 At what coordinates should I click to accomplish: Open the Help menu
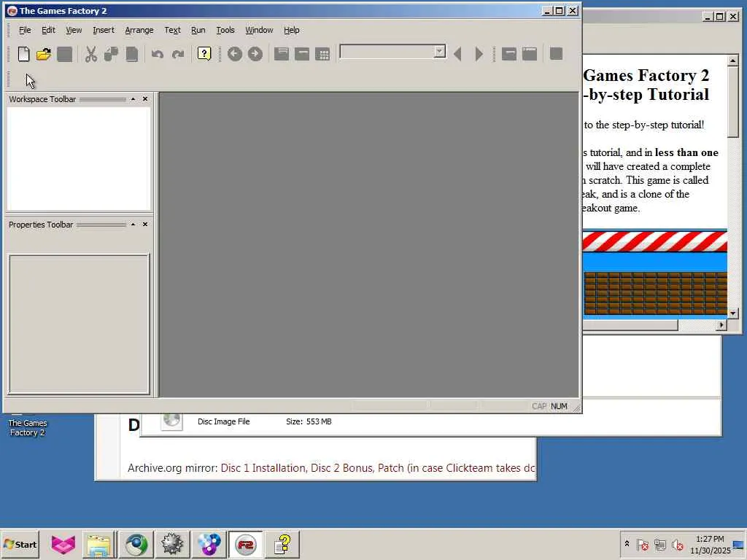click(292, 30)
